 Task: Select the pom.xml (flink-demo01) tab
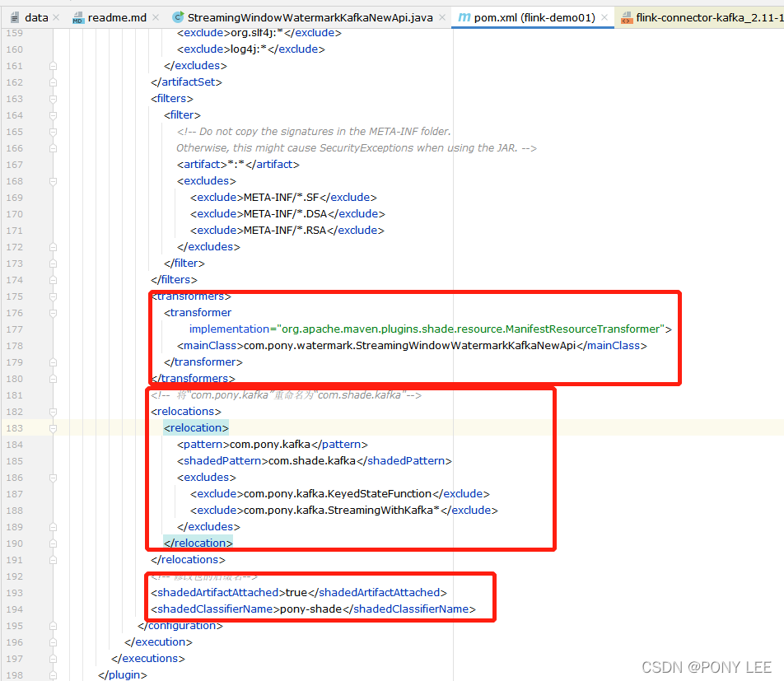534,17
